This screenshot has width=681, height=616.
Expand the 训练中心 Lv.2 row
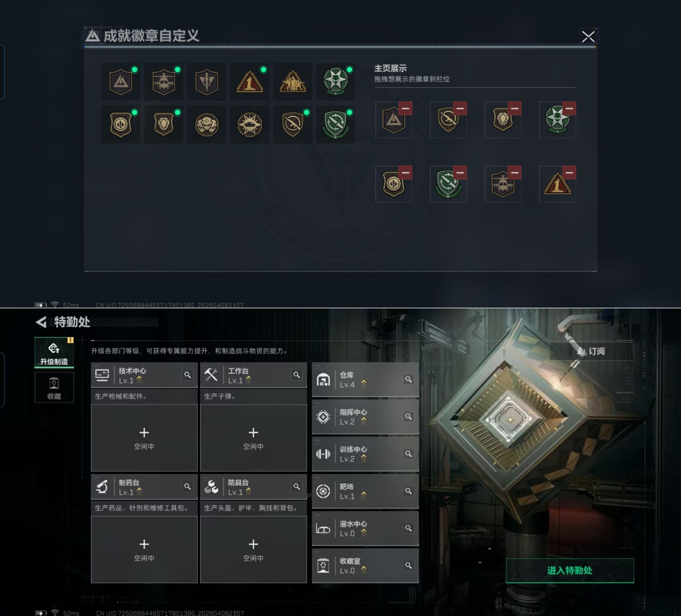click(x=365, y=454)
